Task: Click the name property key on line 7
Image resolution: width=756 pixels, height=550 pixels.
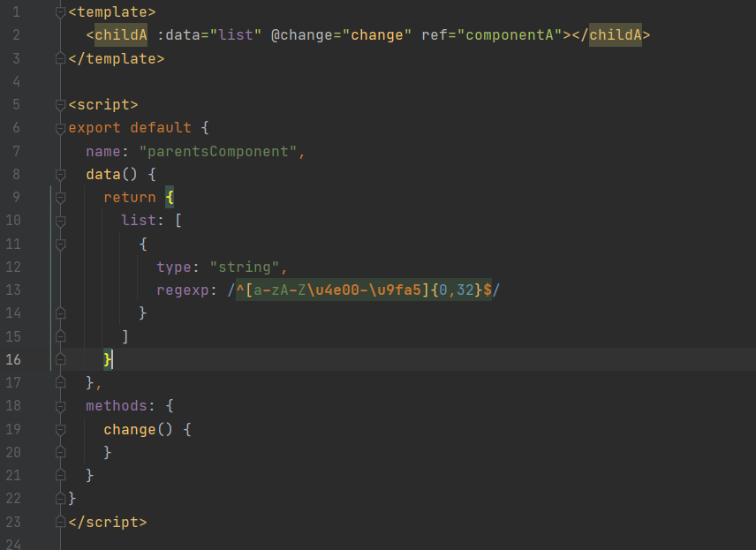Action: tap(103, 151)
